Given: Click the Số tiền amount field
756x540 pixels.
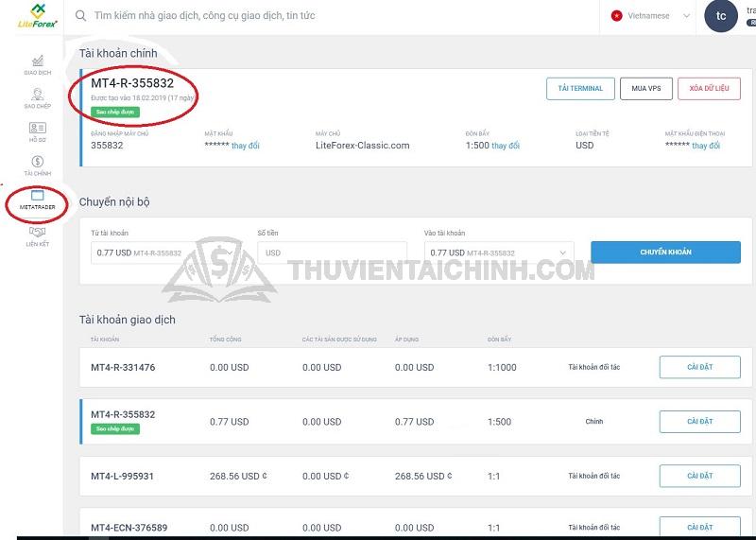Looking at the screenshot, I should pos(333,253).
